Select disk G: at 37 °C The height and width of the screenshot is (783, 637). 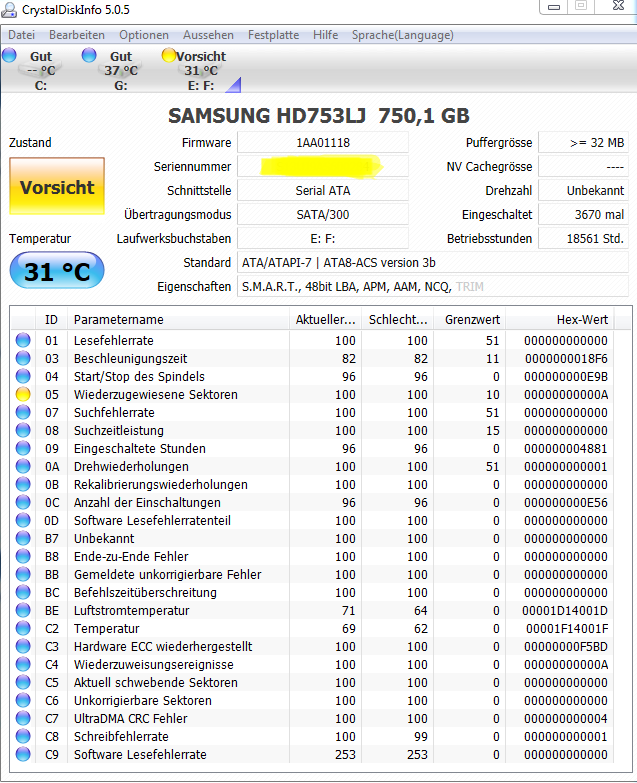click(121, 70)
